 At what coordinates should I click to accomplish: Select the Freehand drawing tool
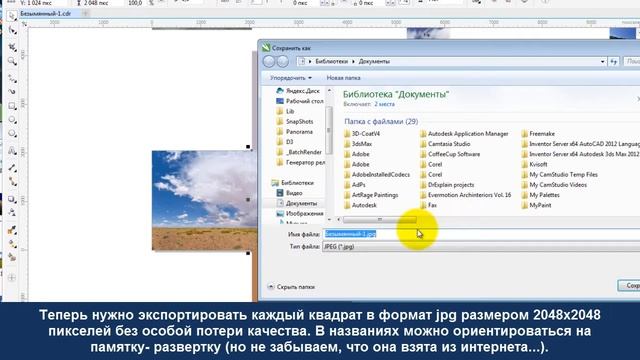tap(12, 78)
